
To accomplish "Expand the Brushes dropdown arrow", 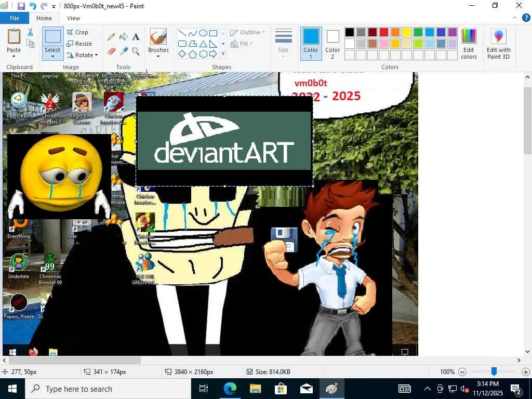I will (x=158, y=56).
